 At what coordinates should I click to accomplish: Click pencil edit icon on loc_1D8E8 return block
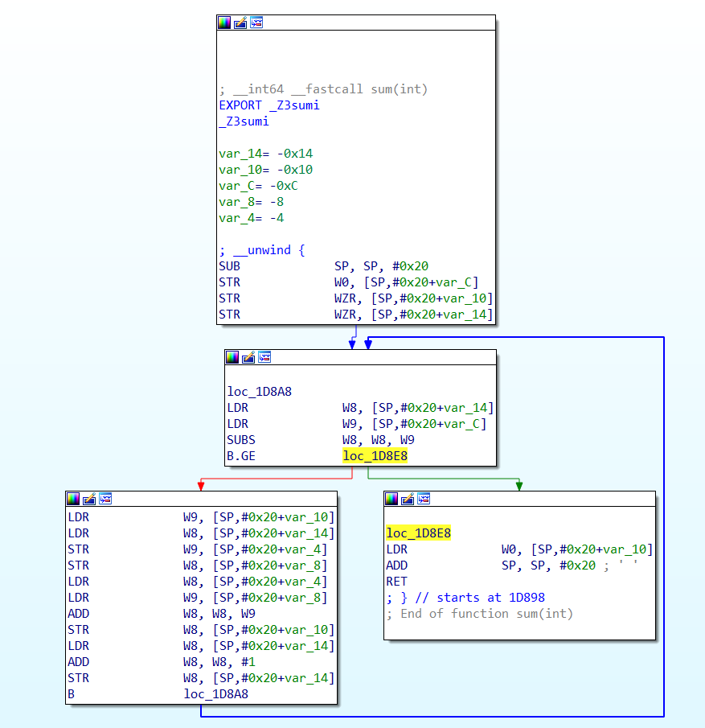click(408, 499)
